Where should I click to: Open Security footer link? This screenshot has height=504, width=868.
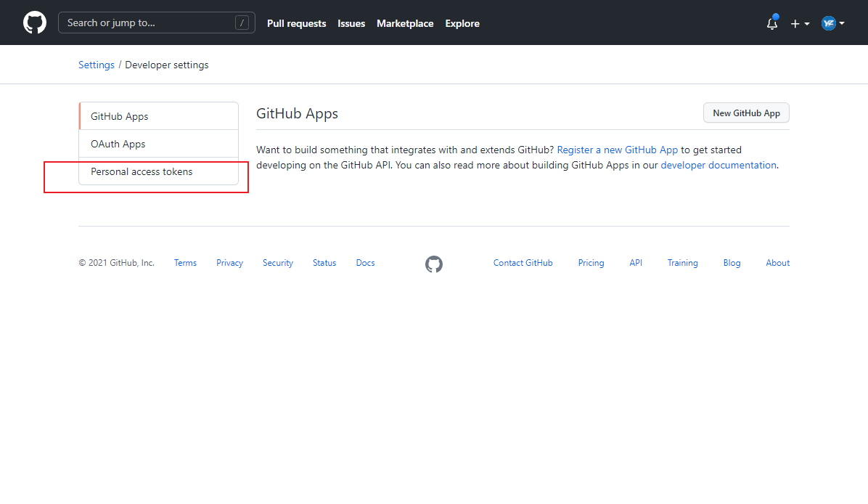pos(278,263)
